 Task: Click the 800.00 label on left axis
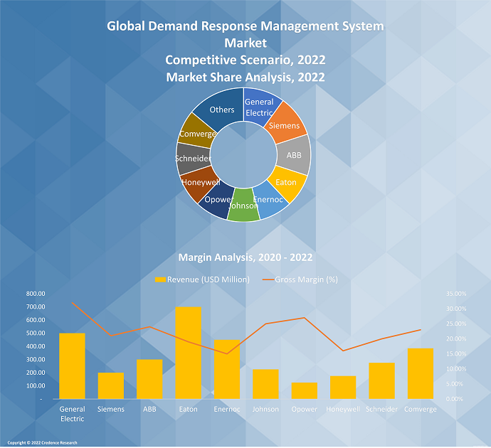[35, 294]
